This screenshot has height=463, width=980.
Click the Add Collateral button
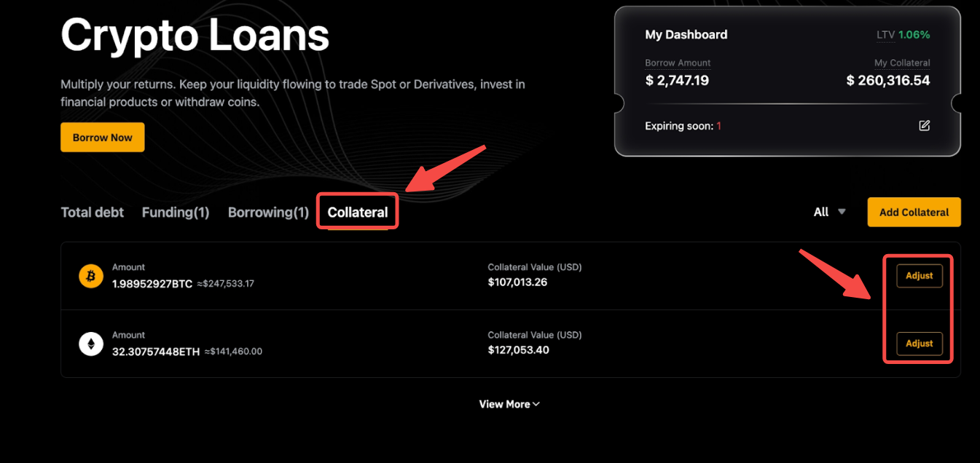coord(914,212)
